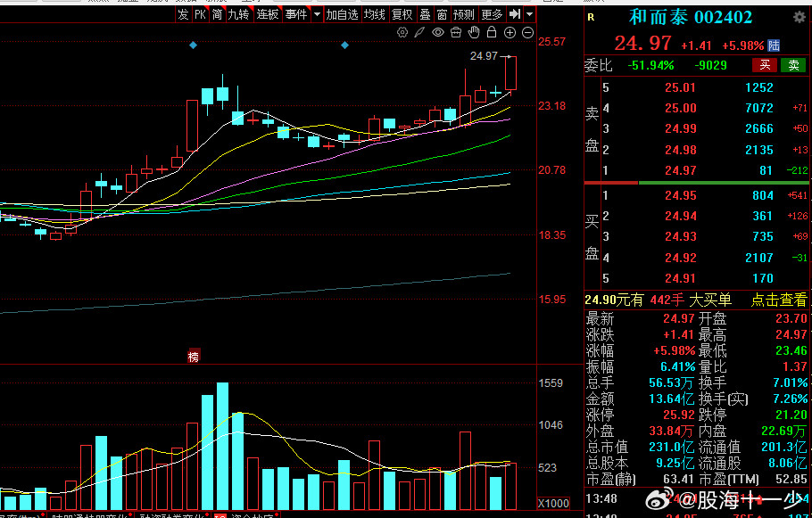Image resolution: width=812 pixels, height=518 pixels.
Task: Select sell level 5 price 25.01
Action: [680, 87]
